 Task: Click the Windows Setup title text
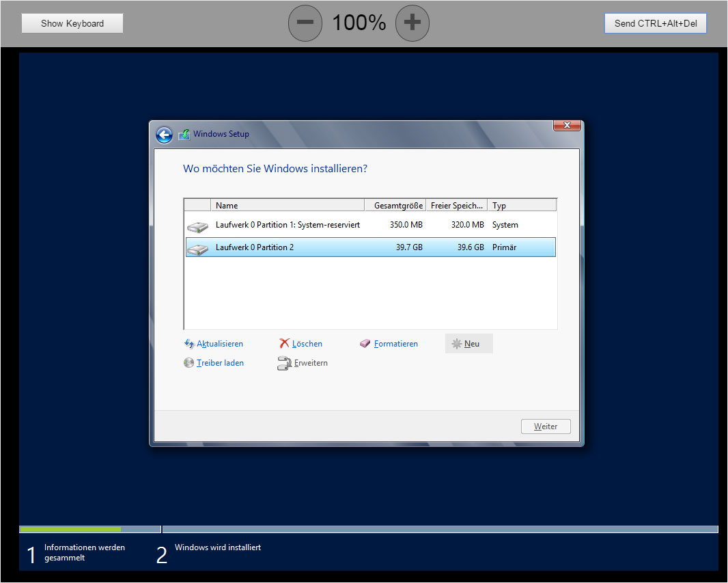221,134
